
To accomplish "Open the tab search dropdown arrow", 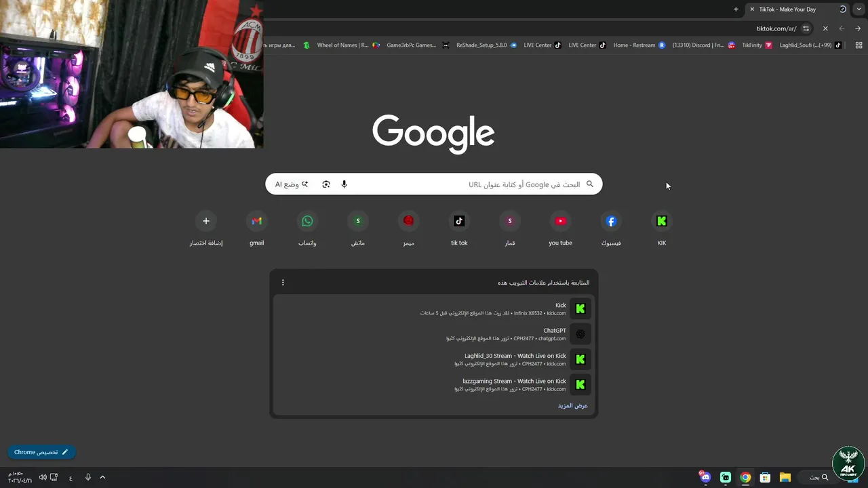I will pyautogui.click(x=859, y=9).
